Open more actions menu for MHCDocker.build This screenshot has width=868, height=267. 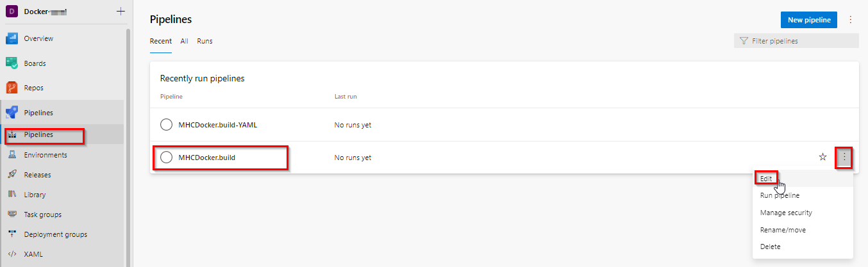point(844,158)
